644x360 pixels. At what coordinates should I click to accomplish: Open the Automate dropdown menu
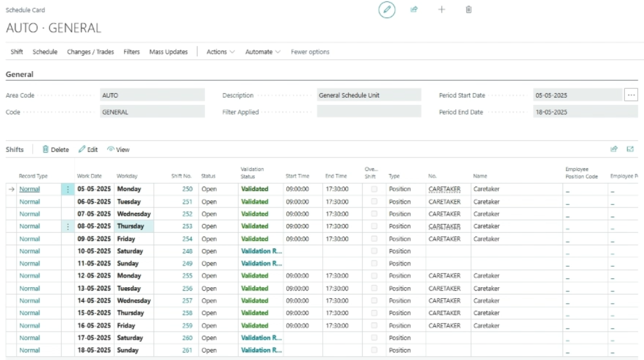pyautogui.click(x=263, y=52)
